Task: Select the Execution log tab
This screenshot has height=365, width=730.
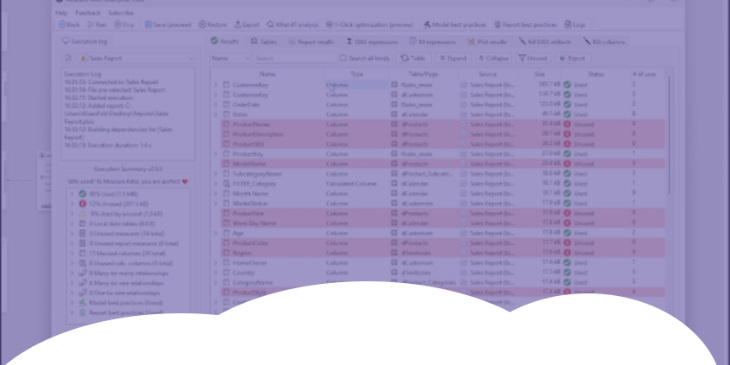Action: click(x=85, y=41)
